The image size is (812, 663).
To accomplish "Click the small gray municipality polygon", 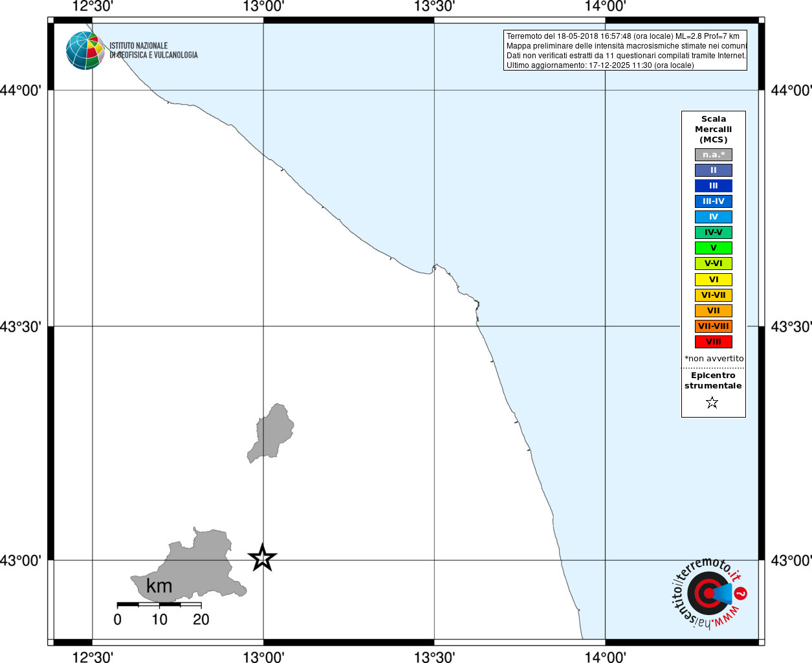I will 272,433.
